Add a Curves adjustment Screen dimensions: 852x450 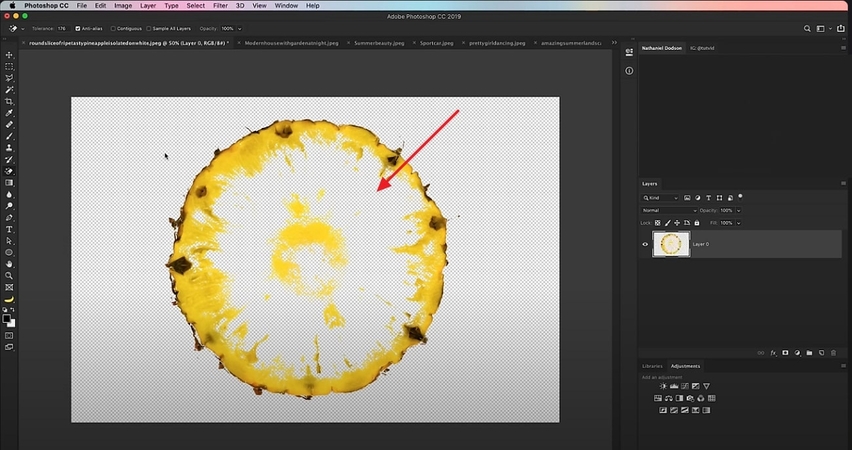point(685,386)
